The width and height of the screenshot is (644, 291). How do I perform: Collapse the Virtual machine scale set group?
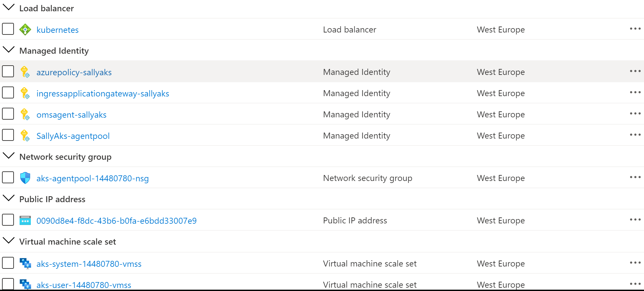(x=8, y=240)
